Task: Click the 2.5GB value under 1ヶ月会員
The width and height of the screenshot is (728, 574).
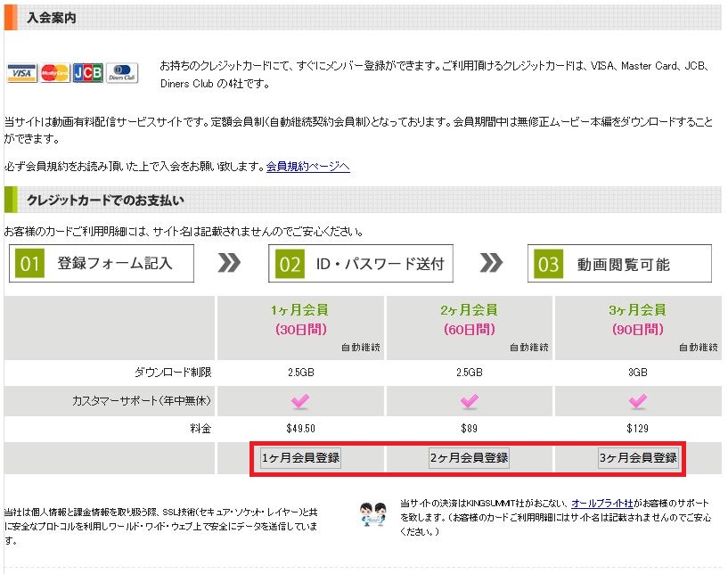Action: click(300, 373)
